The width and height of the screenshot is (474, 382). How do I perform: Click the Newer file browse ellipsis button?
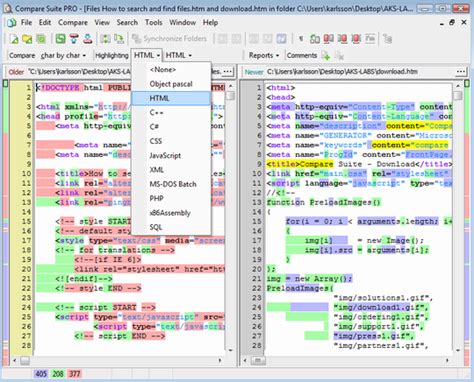click(x=461, y=72)
